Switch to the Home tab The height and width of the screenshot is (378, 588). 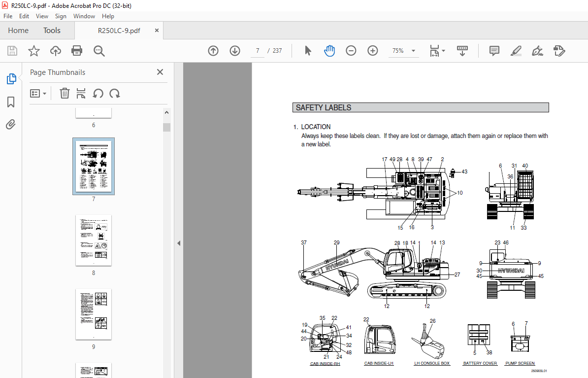[x=18, y=31]
